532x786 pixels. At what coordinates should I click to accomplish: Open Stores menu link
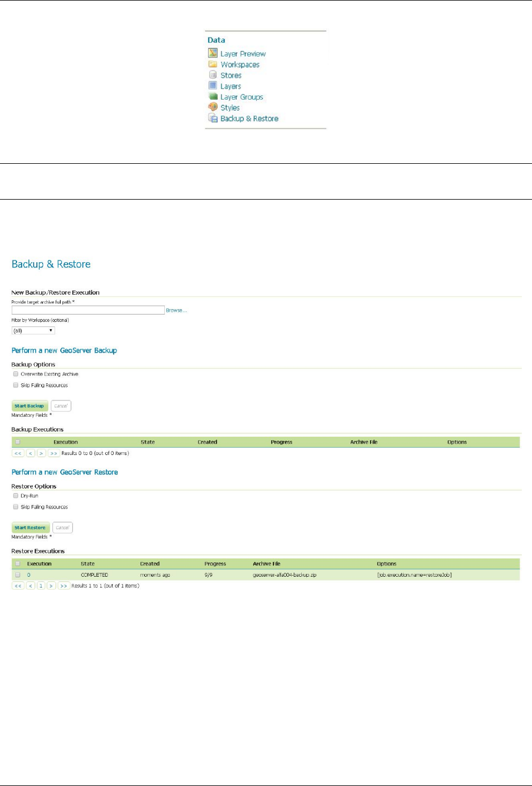tap(231, 75)
